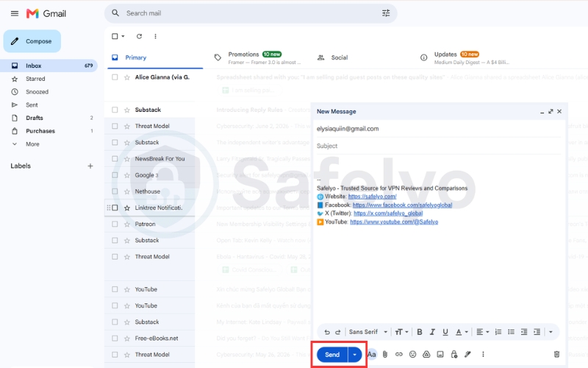Star the Google email
The height and width of the screenshot is (368, 588).
tap(127, 175)
